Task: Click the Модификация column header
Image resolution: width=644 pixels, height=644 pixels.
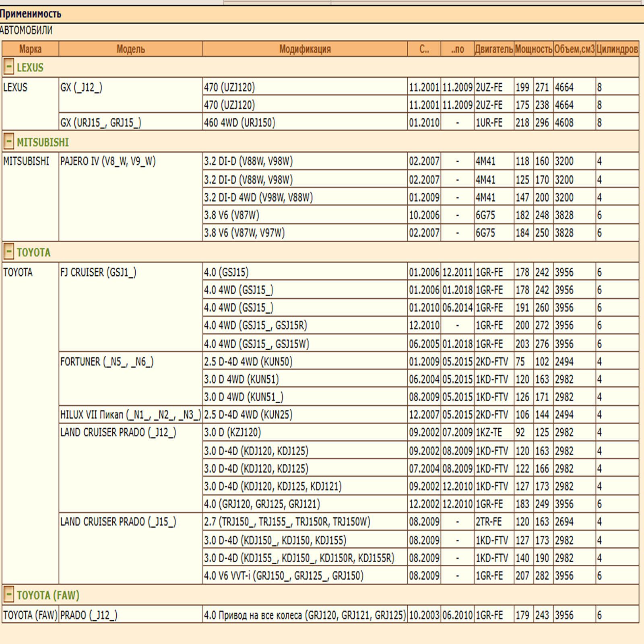Action: 305,49
